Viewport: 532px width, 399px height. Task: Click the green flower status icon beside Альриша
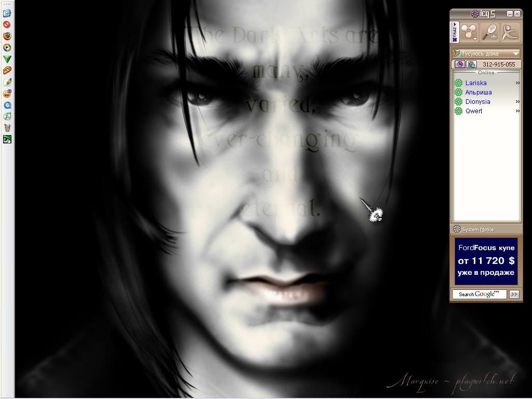[459, 92]
